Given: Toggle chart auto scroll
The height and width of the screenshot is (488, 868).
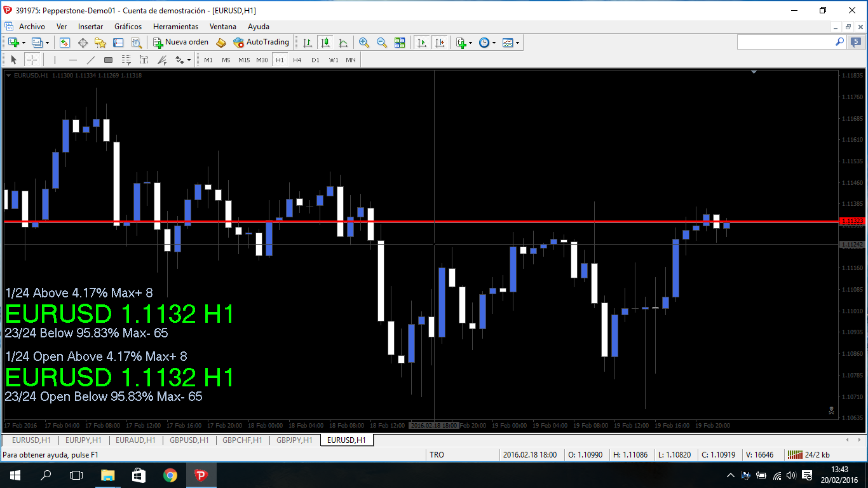Looking at the screenshot, I should 421,43.
